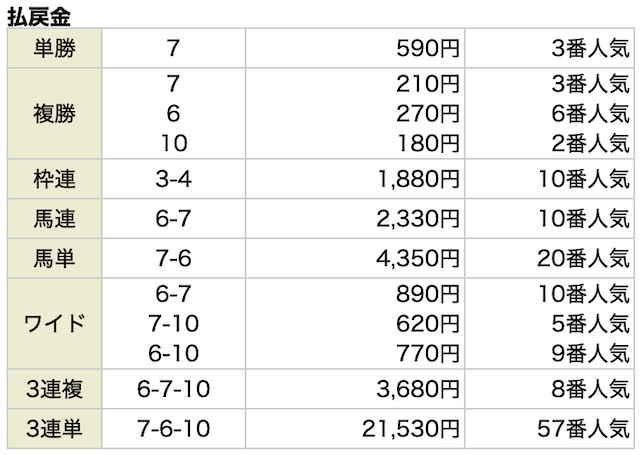Click the 7-6 exacta combination
This screenshot has height=455, width=640.
click(174, 257)
